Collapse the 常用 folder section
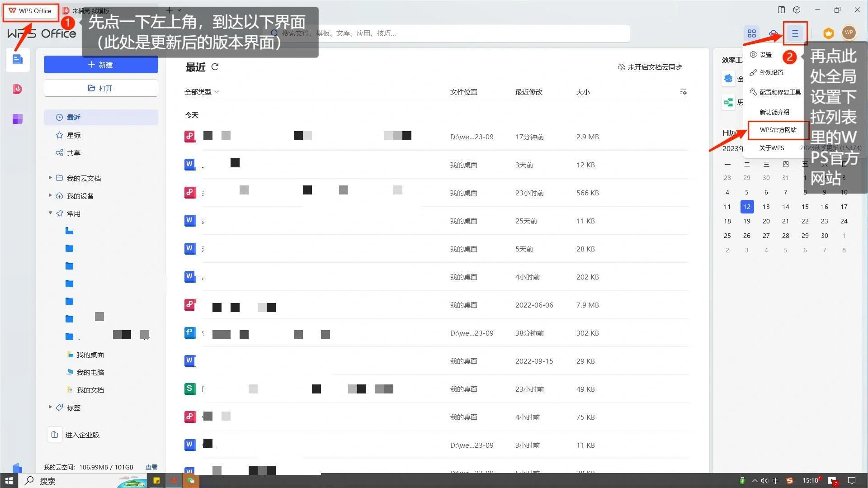The height and width of the screenshot is (488, 868). tap(50, 213)
